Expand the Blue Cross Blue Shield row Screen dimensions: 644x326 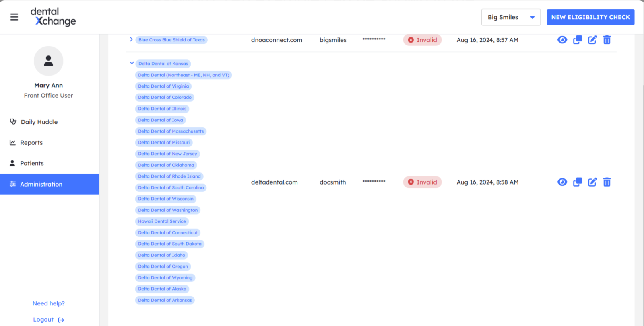(x=131, y=39)
